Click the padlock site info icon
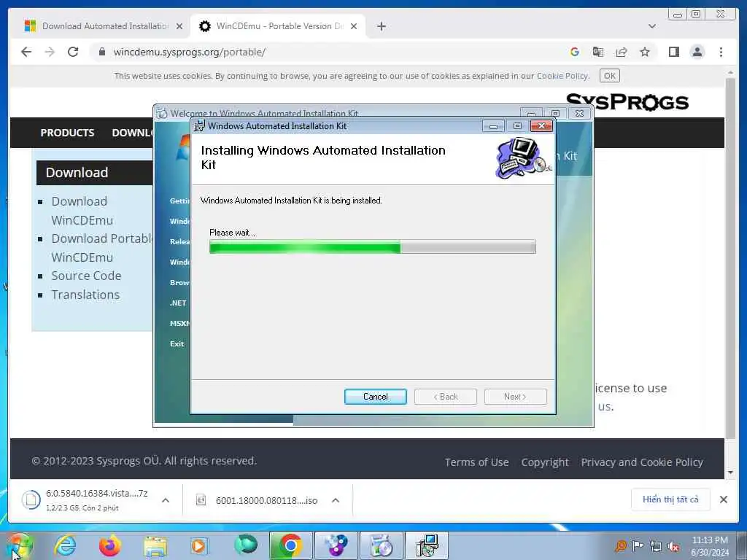The image size is (747, 560). 102,52
